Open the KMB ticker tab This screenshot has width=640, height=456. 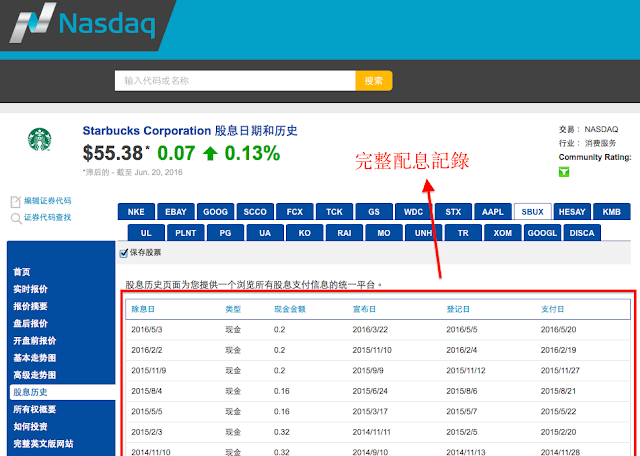point(611,211)
